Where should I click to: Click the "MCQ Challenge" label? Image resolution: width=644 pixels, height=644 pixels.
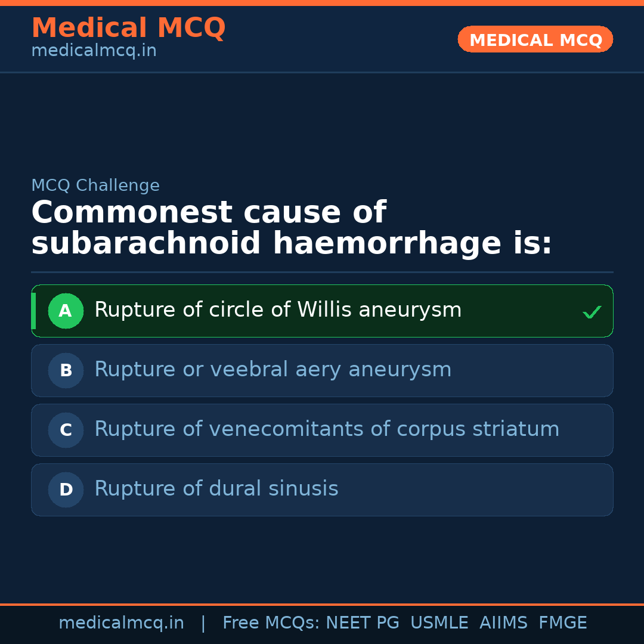click(95, 186)
